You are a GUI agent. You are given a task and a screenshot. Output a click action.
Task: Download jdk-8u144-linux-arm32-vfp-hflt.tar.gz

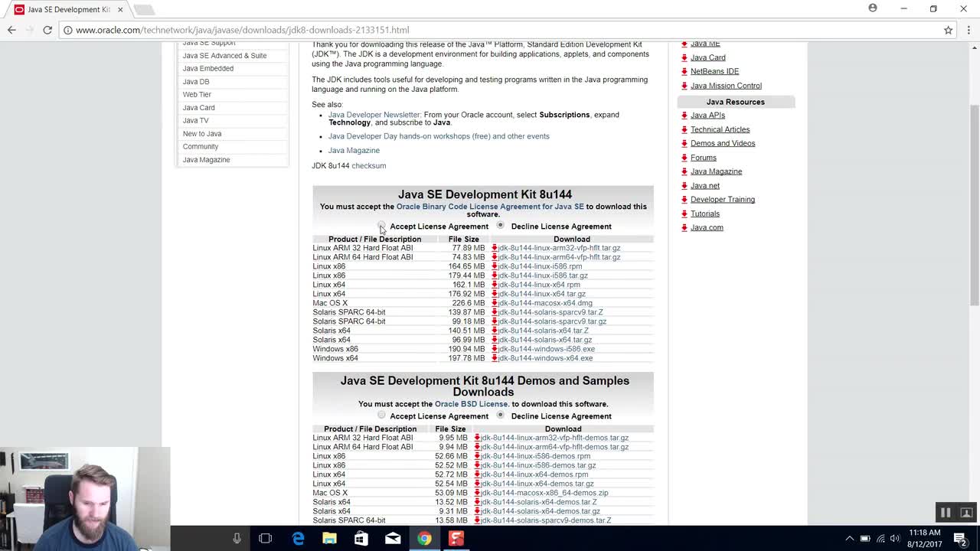click(x=560, y=248)
